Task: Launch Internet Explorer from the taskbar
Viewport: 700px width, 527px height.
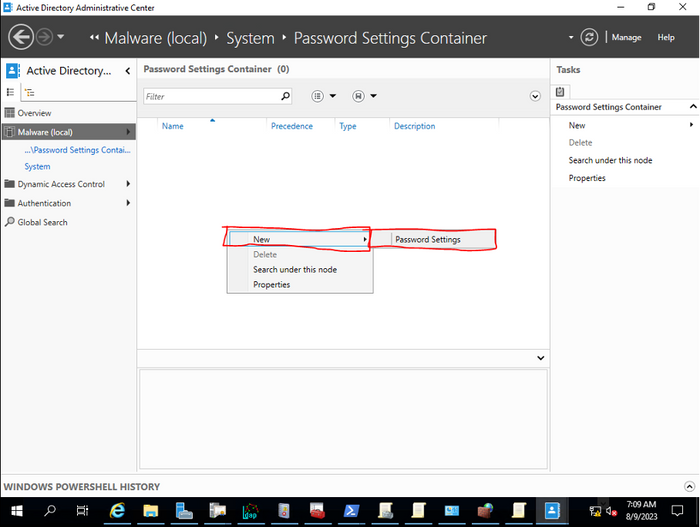Action: [117, 510]
